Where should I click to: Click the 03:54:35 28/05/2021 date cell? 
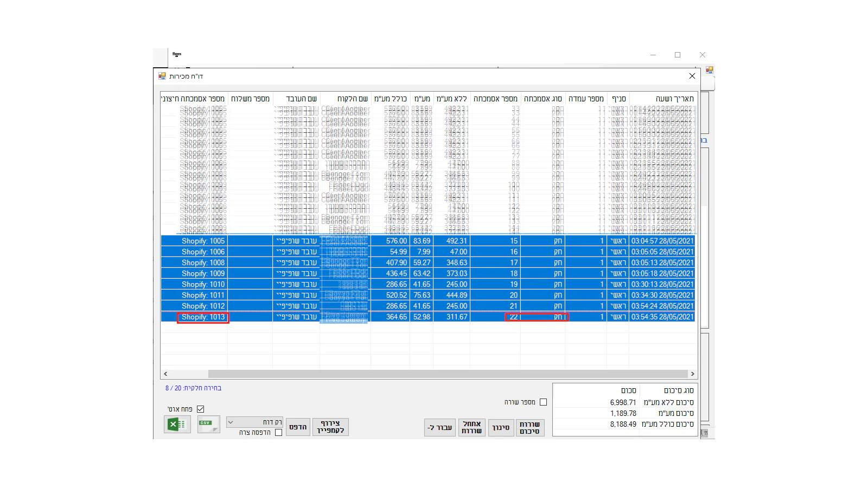662,317
